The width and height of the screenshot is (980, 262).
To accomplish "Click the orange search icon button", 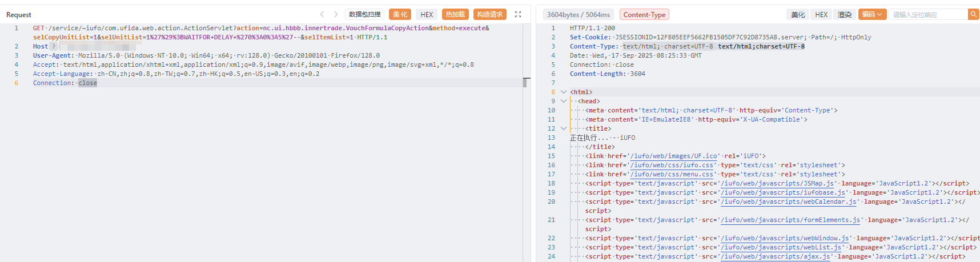I will [x=974, y=14].
